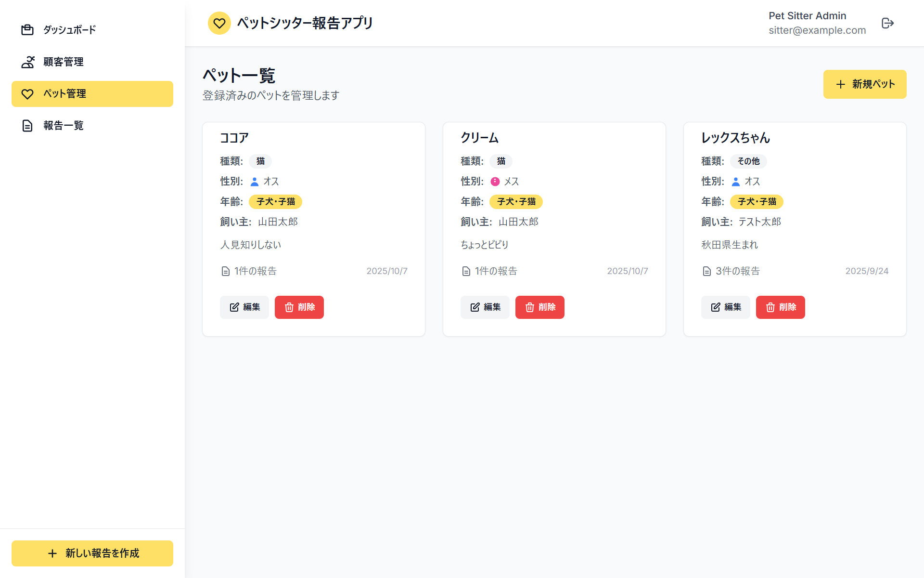Click the blue male icon on ココア card
This screenshot has height=578, width=924.
click(254, 182)
